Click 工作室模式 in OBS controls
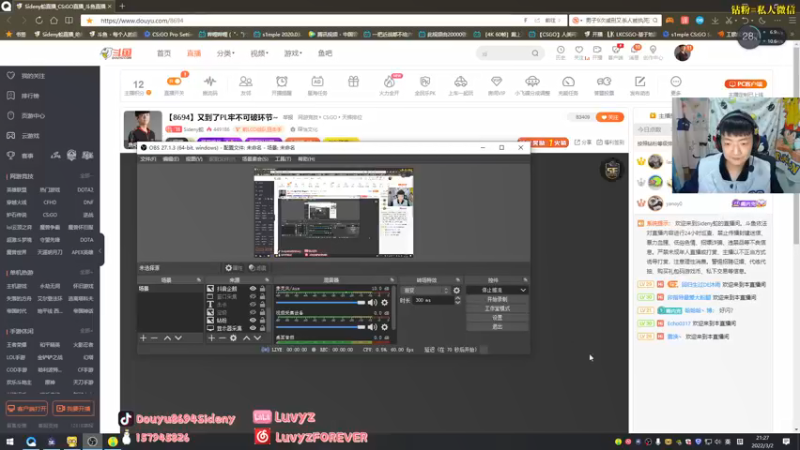This screenshot has height=450, width=800. 497,309
